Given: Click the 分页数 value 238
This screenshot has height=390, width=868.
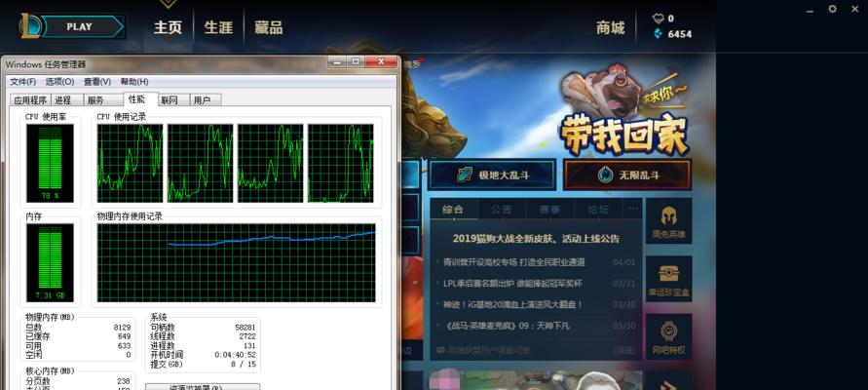Looking at the screenshot, I should pos(124,381).
